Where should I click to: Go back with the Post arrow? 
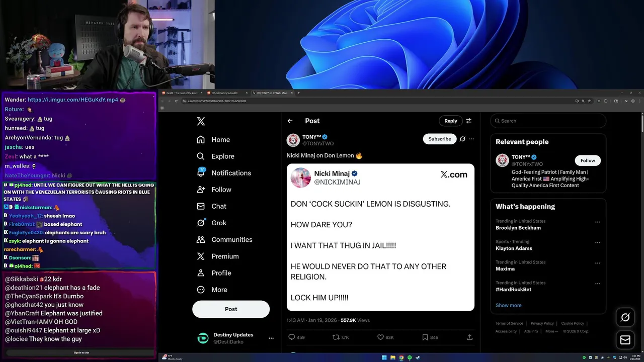pyautogui.click(x=290, y=121)
